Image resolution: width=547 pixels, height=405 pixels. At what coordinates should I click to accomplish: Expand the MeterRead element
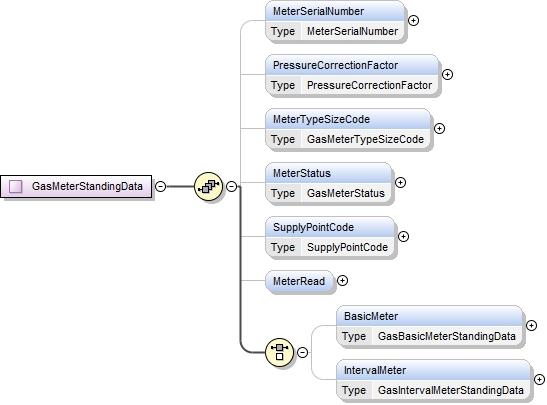click(x=343, y=281)
